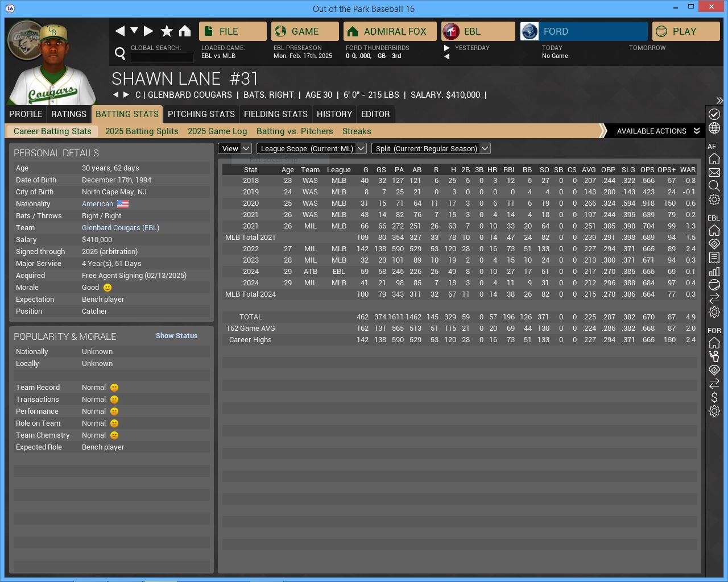Open the EBL home icon

click(714, 230)
